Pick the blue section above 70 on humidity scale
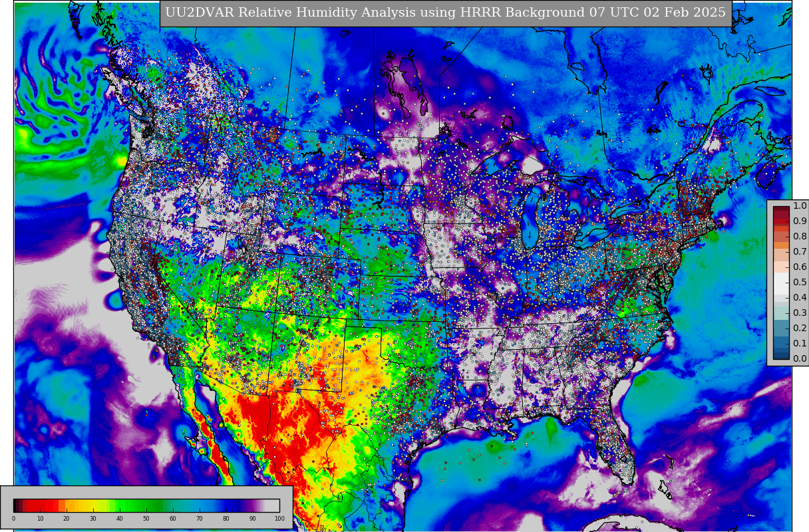809x532 pixels. [200, 505]
